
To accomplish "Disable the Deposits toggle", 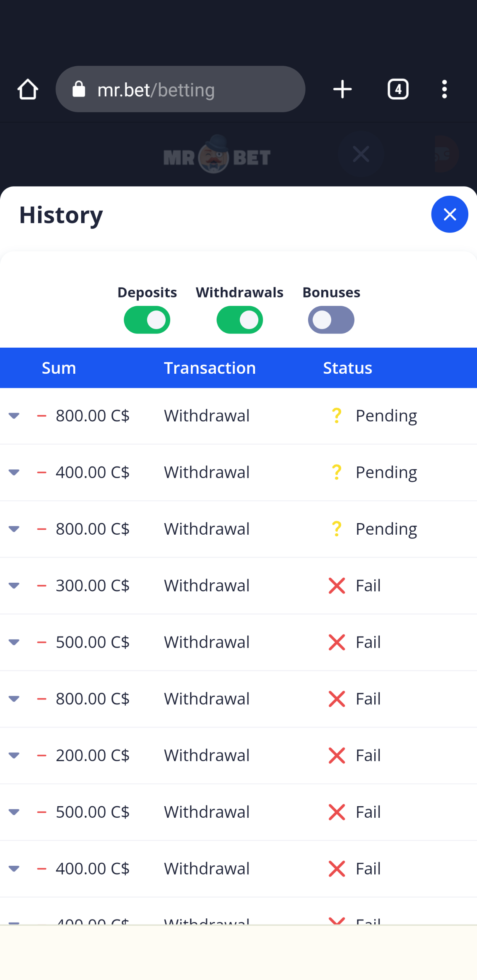I will pyautogui.click(x=147, y=320).
